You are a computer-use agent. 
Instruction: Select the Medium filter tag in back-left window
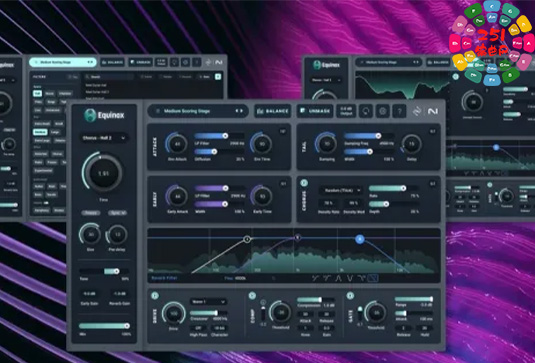(x=40, y=132)
